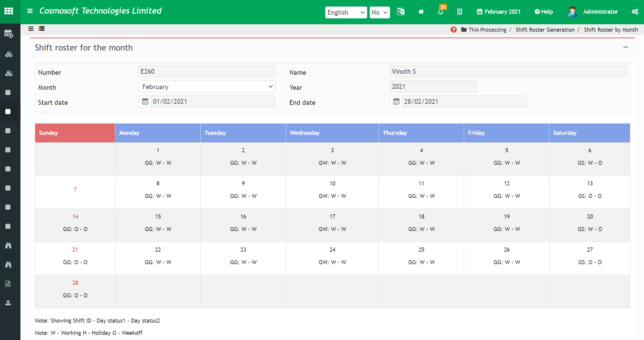Select day 27 in the calendar
The height and width of the screenshot is (340, 644).
tap(589, 258)
